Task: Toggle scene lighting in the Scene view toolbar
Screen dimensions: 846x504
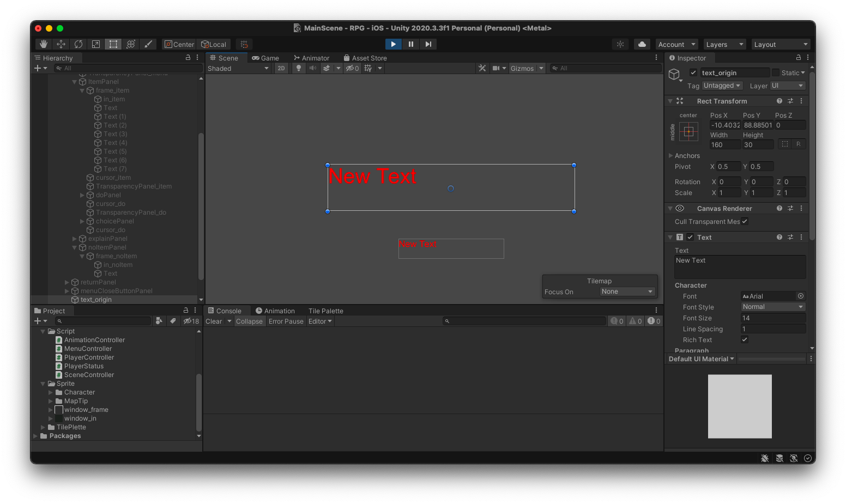Action: click(298, 68)
